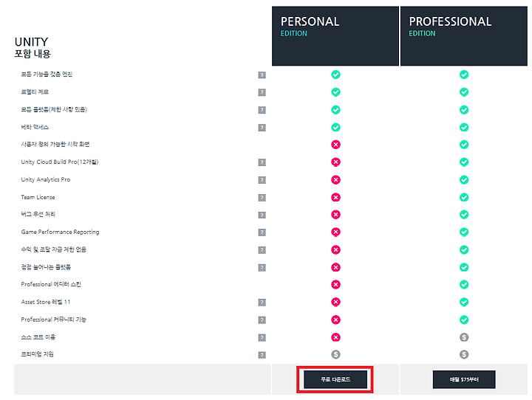Click Professional green check for 점점 늘어나는 플랫폼

click(464, 267)
